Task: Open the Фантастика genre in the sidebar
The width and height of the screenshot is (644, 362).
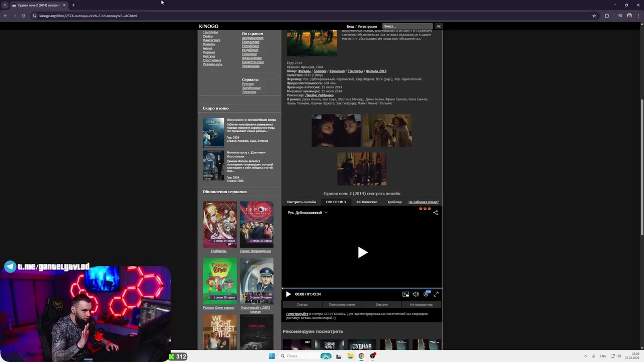Action: (211, 40)
